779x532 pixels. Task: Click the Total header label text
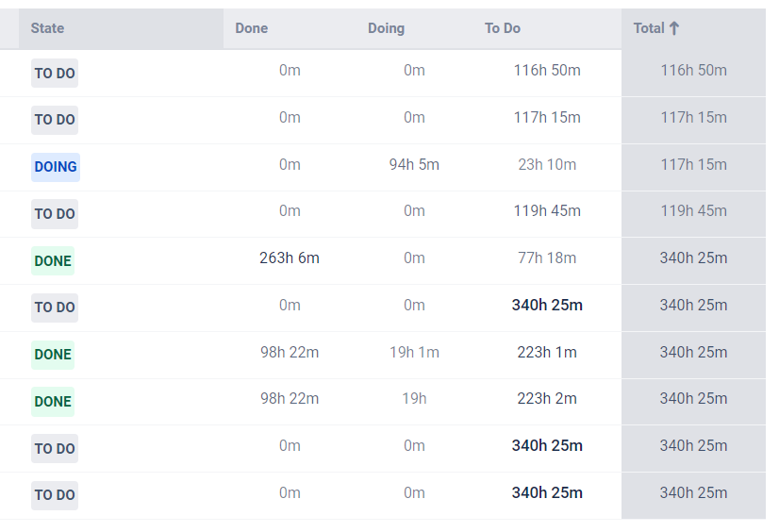click(x=649, y=28)
